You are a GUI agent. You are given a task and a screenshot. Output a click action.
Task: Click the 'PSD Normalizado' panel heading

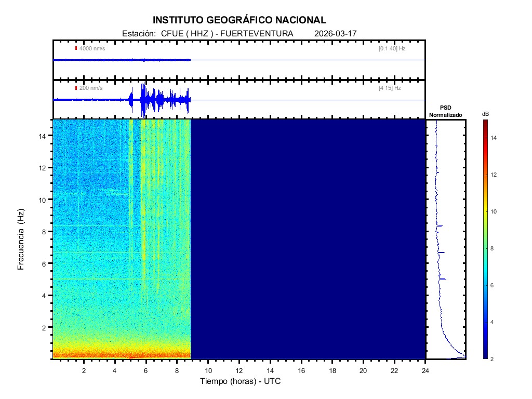(x=445, y=111)
